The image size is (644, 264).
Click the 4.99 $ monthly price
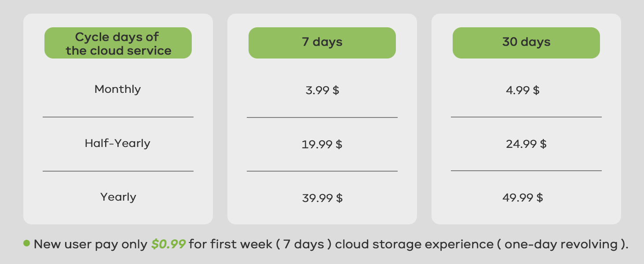(x=523, y=91)
